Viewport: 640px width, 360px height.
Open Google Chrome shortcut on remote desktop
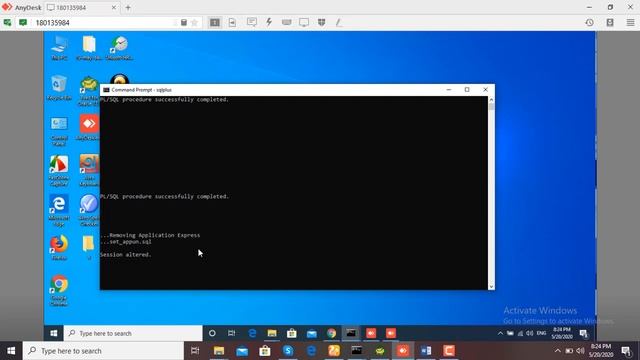tap(59, 290)
